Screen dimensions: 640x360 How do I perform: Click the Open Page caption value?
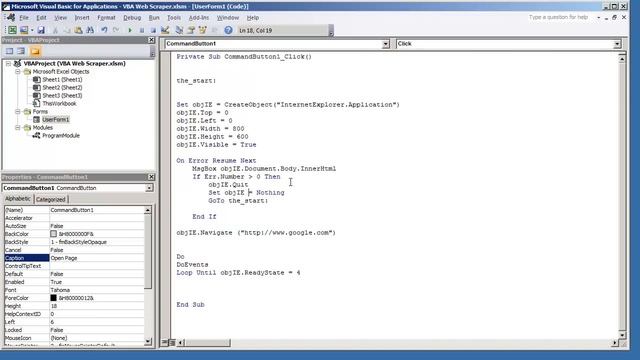pyautogui.click(x=64, y=258)
